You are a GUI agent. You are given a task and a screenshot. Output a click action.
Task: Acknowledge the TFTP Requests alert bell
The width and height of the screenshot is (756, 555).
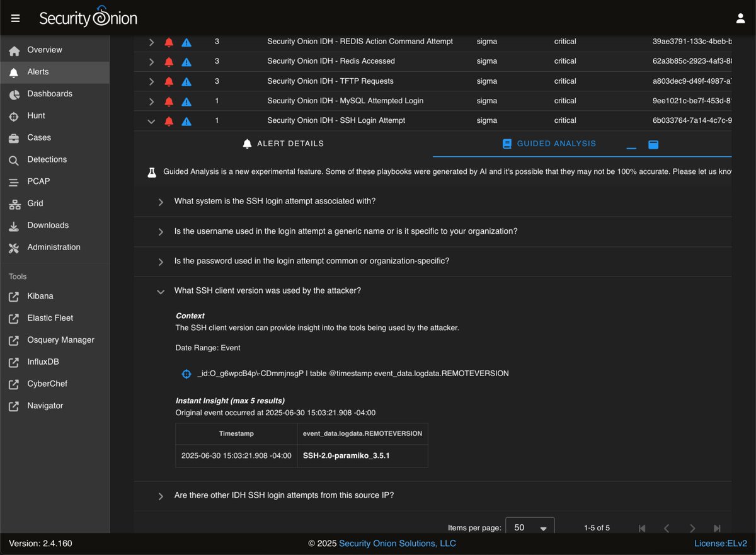169,82
